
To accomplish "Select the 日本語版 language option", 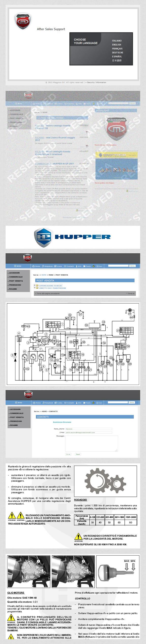I will 117,61.
